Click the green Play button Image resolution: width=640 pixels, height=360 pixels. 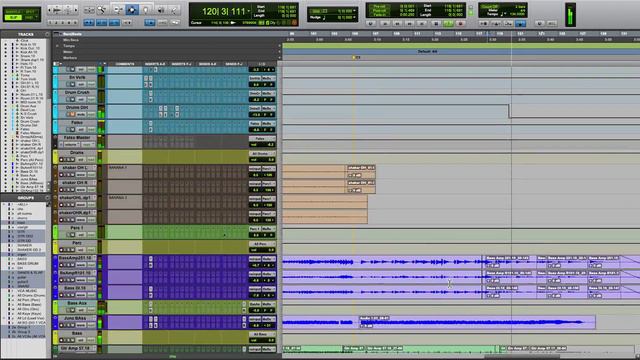point(448,24)
